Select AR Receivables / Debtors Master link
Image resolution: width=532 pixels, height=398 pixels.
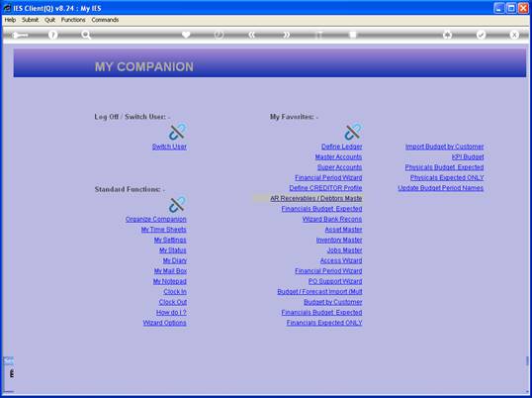(x=316, y=198)
